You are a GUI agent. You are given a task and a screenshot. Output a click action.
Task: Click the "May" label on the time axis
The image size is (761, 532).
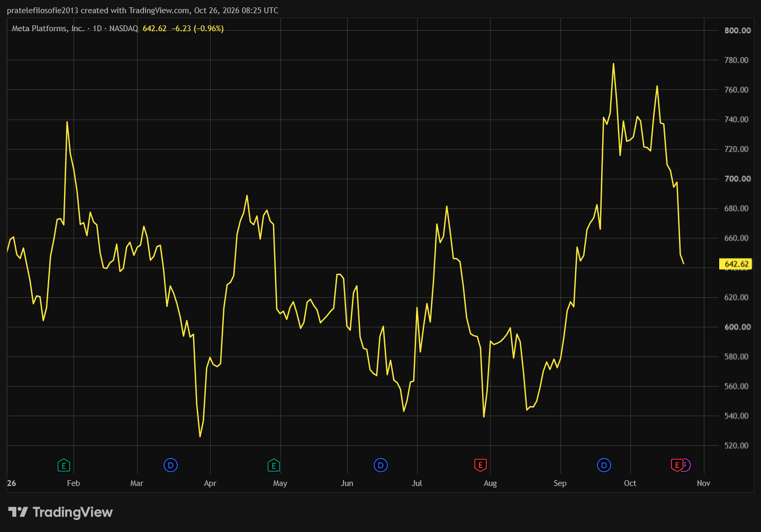(280, 483)
